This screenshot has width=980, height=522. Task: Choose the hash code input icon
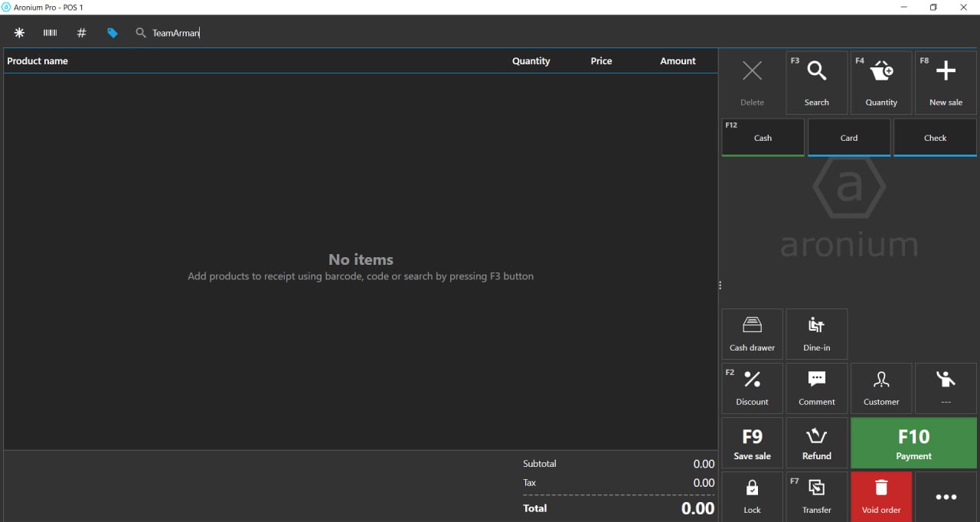[81, 33]
